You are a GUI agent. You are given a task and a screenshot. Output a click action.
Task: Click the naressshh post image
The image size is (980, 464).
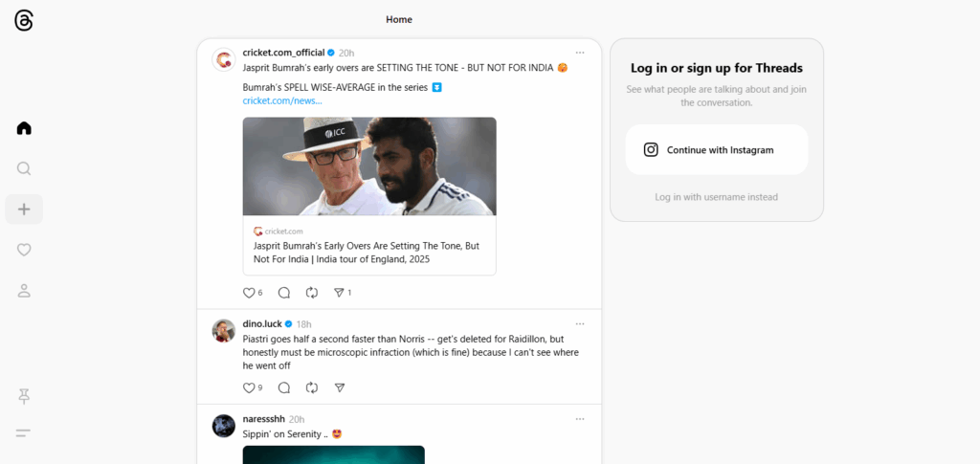(x=334, y=454)
